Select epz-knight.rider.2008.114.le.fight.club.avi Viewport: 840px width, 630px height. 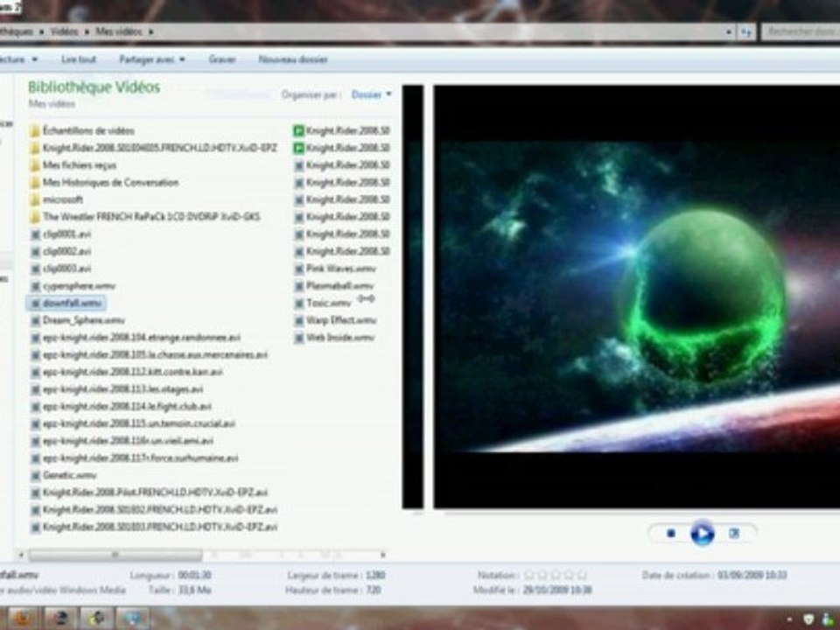click(x=127, y=406)
